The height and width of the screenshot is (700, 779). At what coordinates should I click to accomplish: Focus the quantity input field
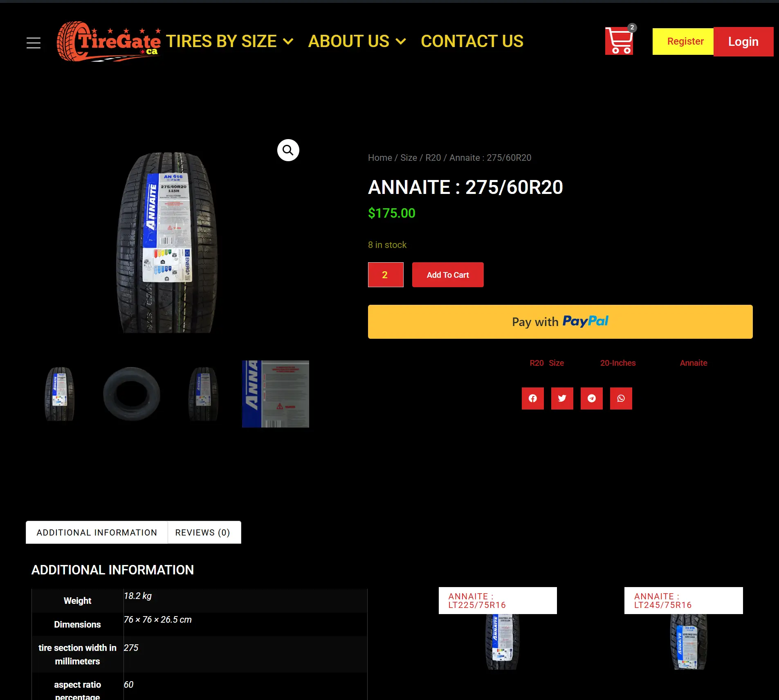click(385, 275)
